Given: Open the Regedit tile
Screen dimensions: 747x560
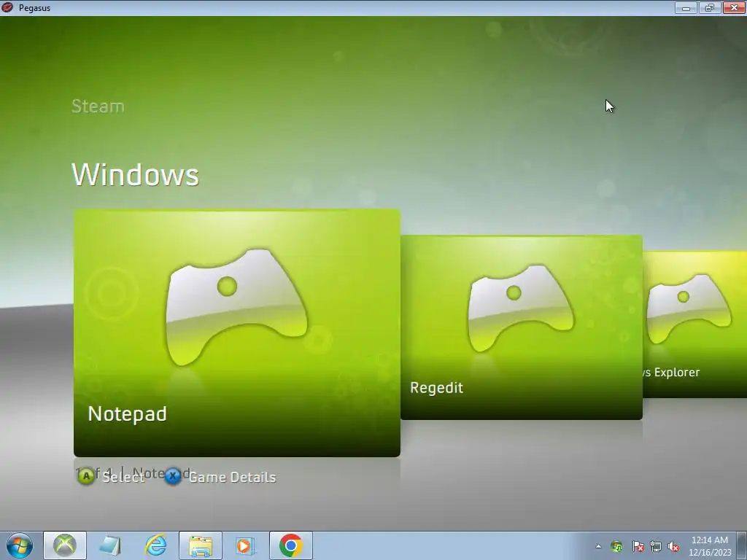Looking at the screenshot, I should (x=522, y=327).
